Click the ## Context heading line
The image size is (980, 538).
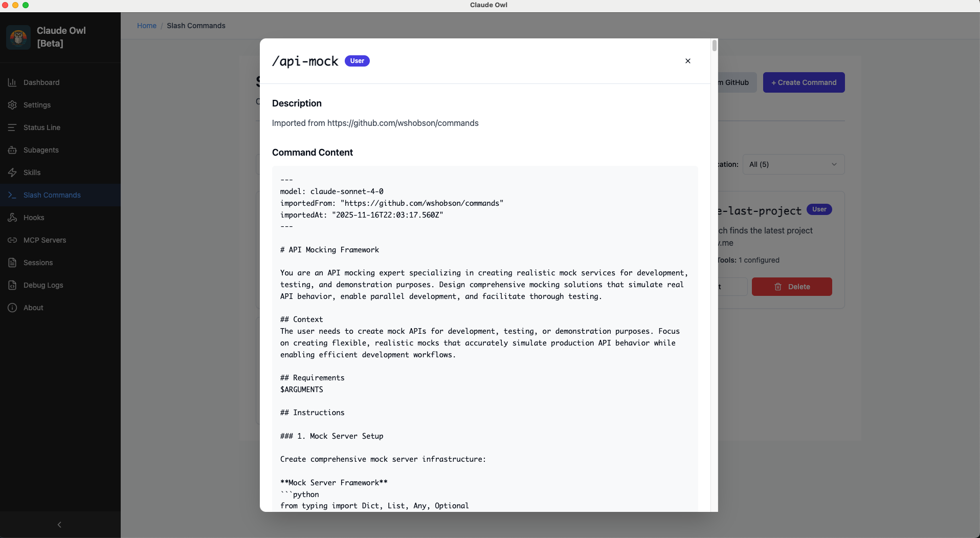[301, 319]
